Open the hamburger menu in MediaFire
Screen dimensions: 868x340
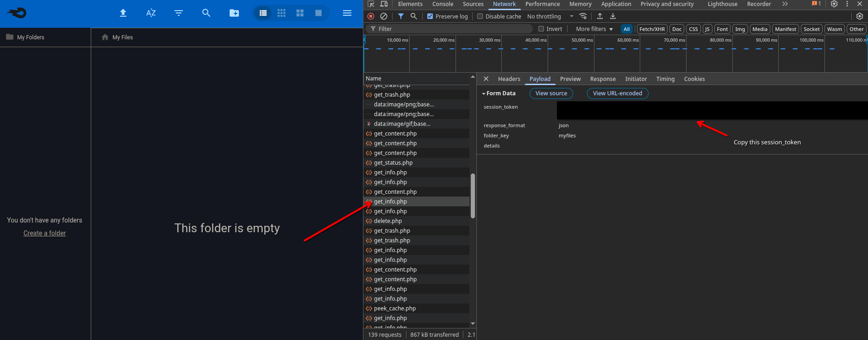click(x=347, y=13)
